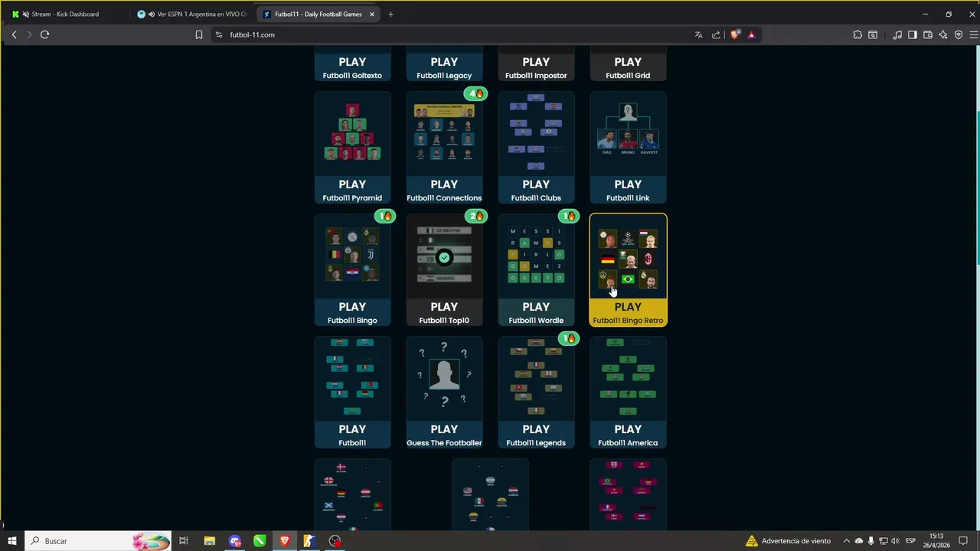
Task: Click the ESP language indicator
Action: pos(911,541)
